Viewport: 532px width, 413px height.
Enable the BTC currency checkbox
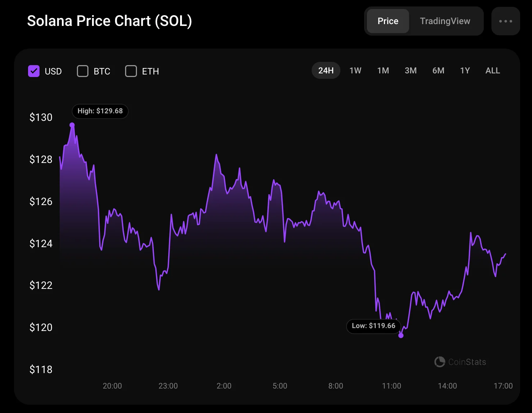pyautogui.click(x=83, y=71)
